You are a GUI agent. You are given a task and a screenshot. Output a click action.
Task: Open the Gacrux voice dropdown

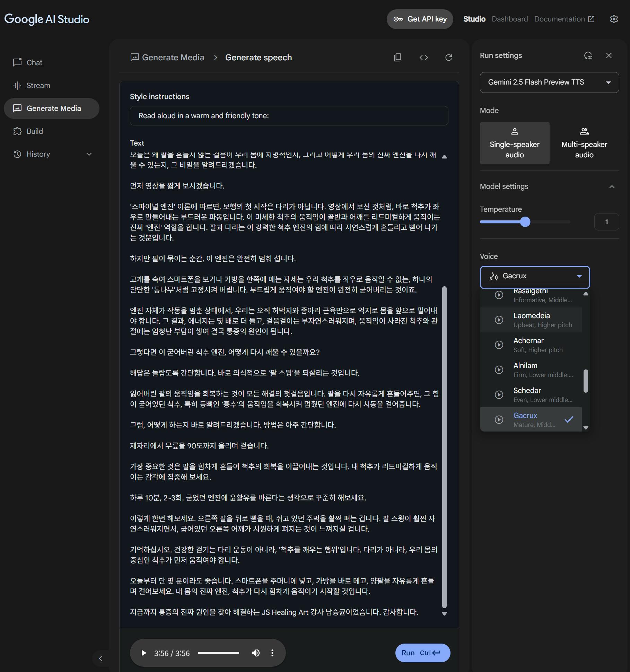click(x=535, y=277)
